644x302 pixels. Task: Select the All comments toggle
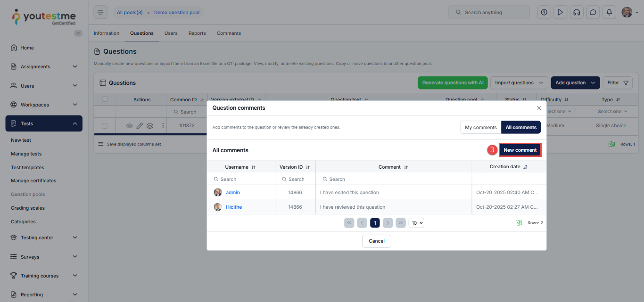(x=521, y=127)
